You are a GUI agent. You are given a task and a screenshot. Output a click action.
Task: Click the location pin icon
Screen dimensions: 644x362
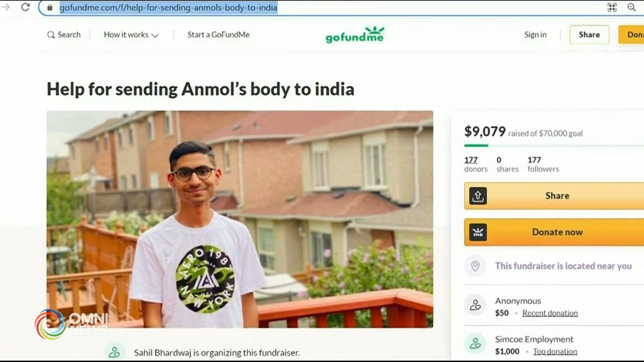pos(475,266)
